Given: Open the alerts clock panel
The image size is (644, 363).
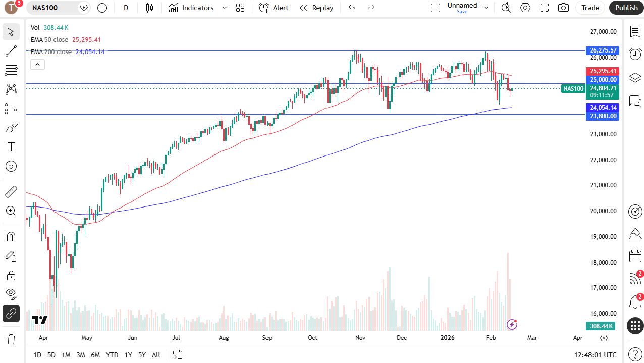Looking at the screenshot, I should click(x=635, y=54).
